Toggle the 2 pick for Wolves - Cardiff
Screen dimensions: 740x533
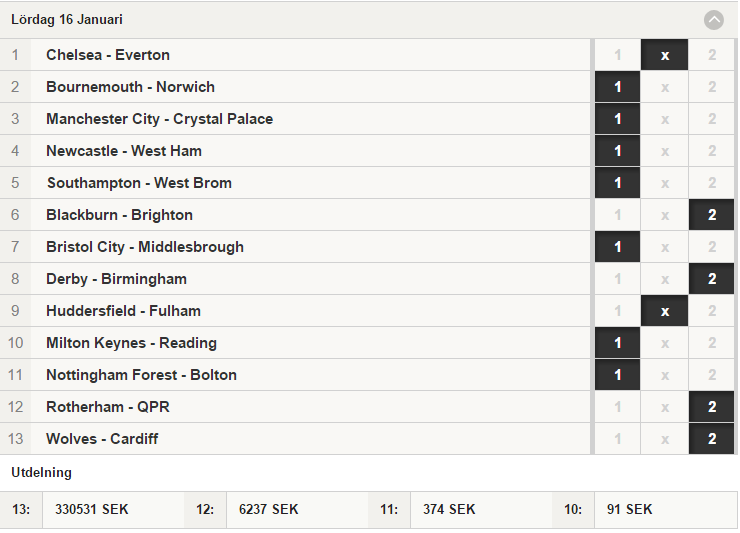point(712,439)
